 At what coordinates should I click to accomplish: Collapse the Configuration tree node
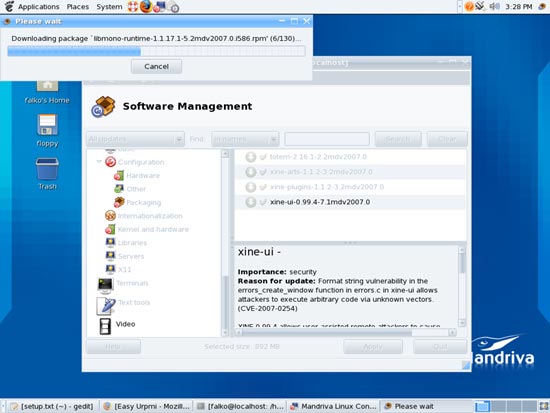99,161
